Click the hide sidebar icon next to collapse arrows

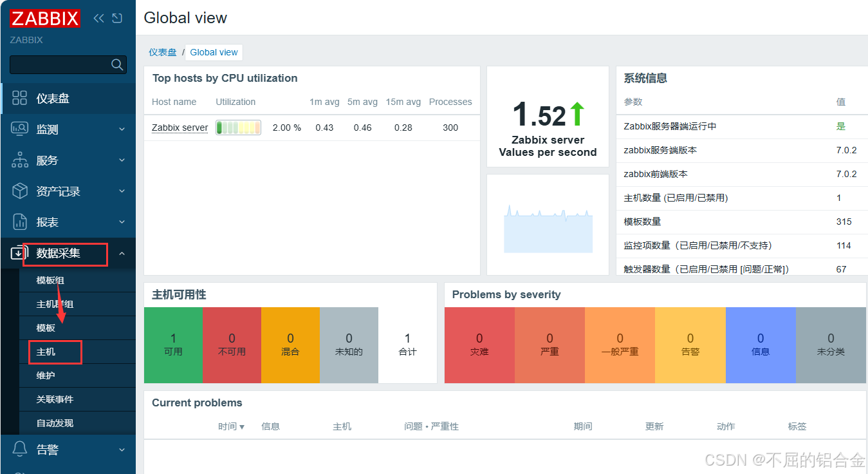(x=117, y=18)
